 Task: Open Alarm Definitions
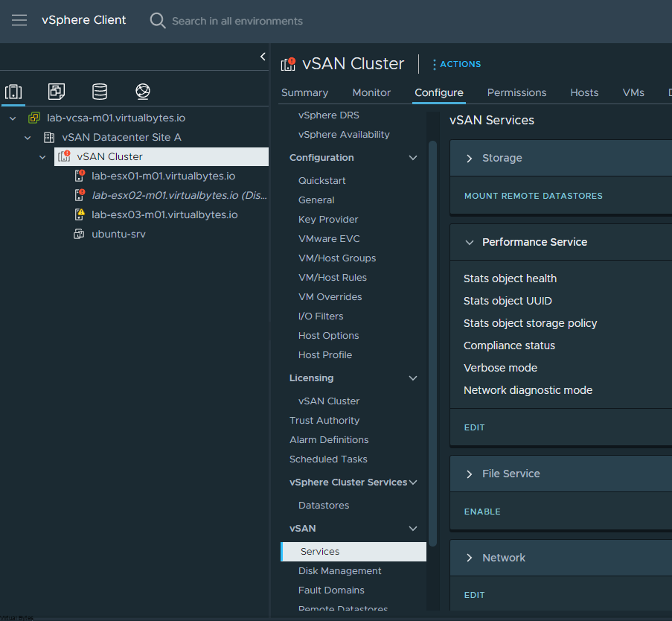pos(329,439)
